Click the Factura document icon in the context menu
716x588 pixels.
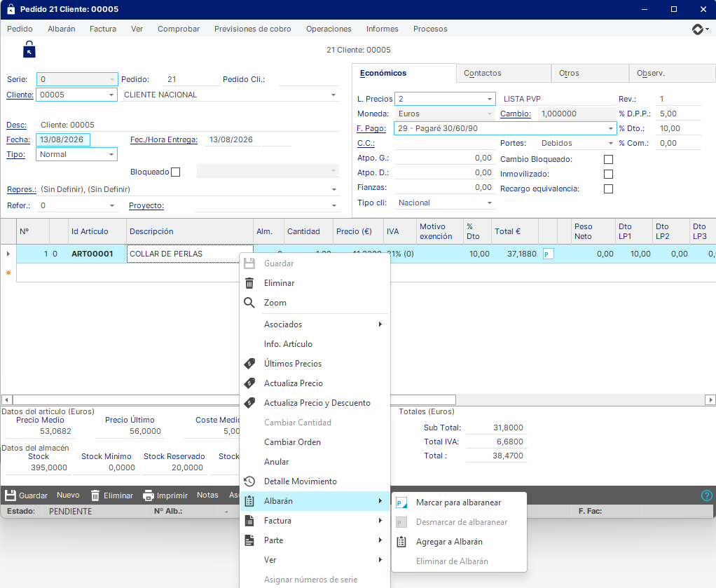coord(249,521)
